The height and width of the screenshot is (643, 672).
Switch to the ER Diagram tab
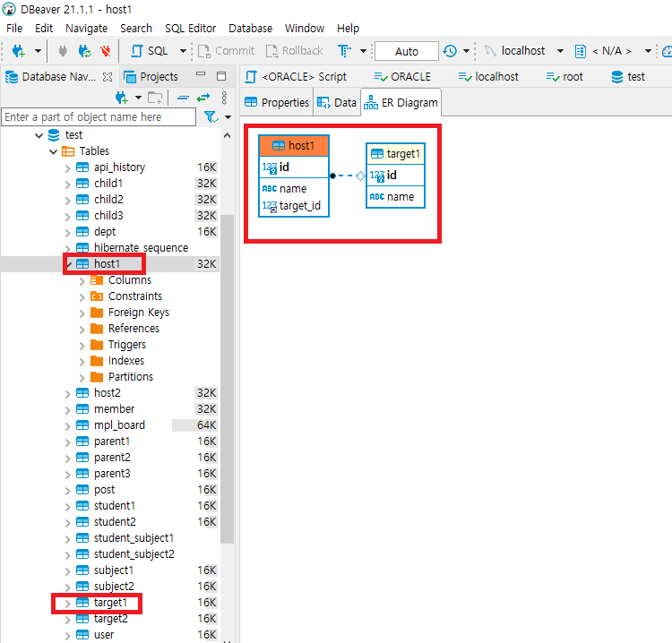point(401,103)
